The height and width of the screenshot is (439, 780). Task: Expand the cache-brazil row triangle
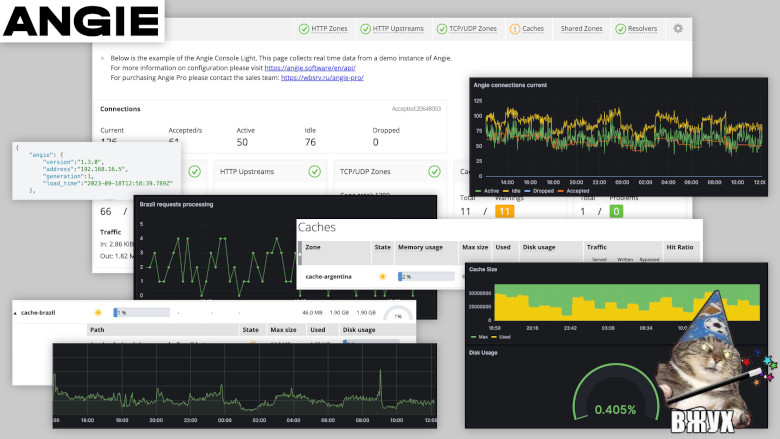pos(15,313)
